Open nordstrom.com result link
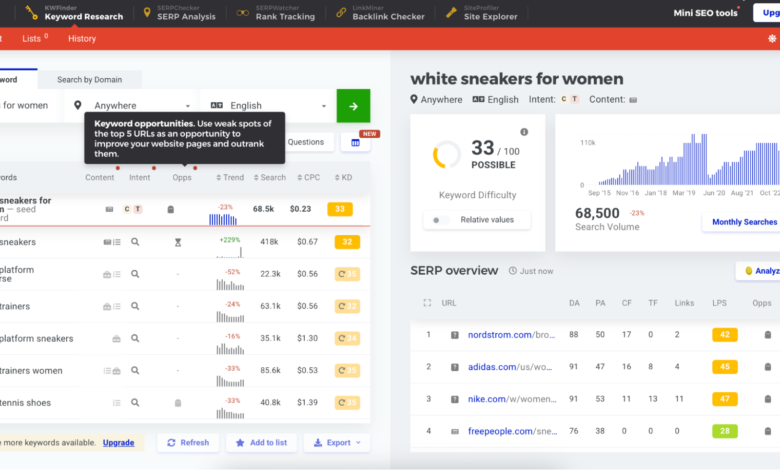The height and width of the screenshot is (470, 780). click(511, 335)
